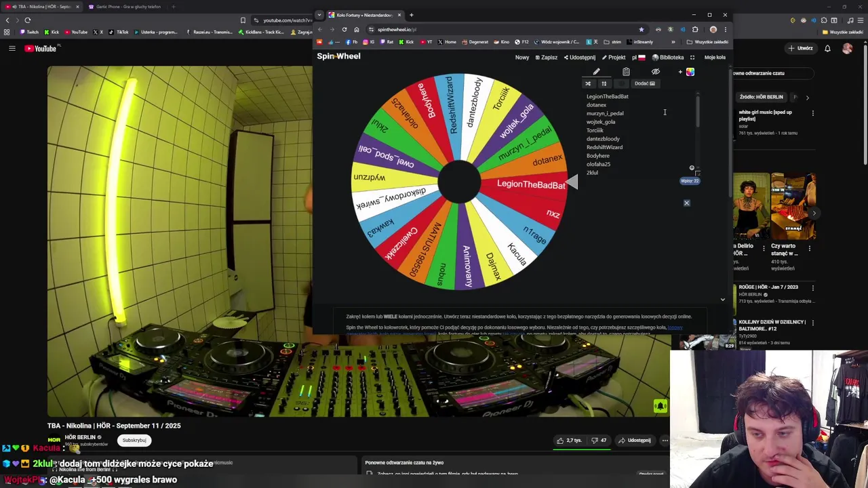Viewport: 868px width, 488px height.
Task: Open Biblioteka wheel library
Action: click(x=668, y=58)
